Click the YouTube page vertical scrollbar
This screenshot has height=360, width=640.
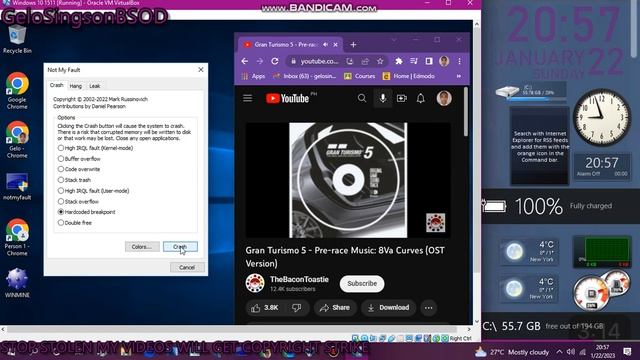466,112
